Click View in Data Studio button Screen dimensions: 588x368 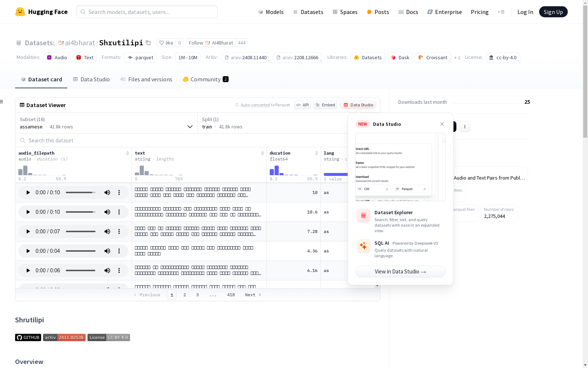[x=401, y=272]
